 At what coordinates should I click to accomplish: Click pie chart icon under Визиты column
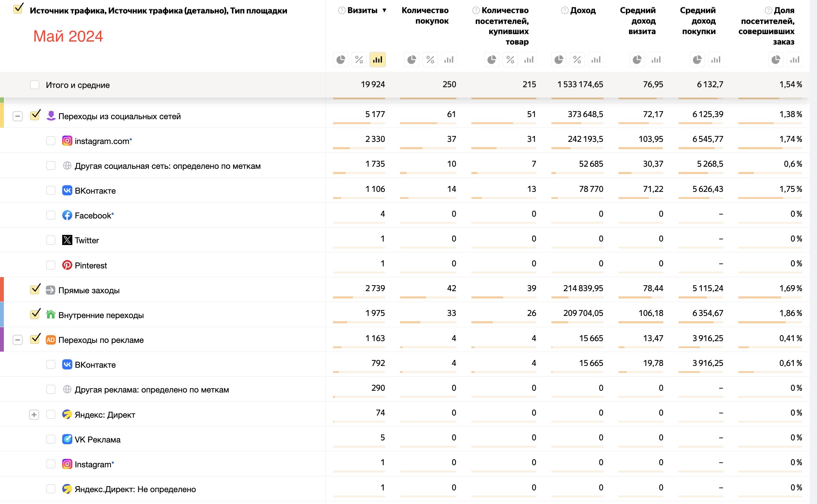(x=341, y=60)
